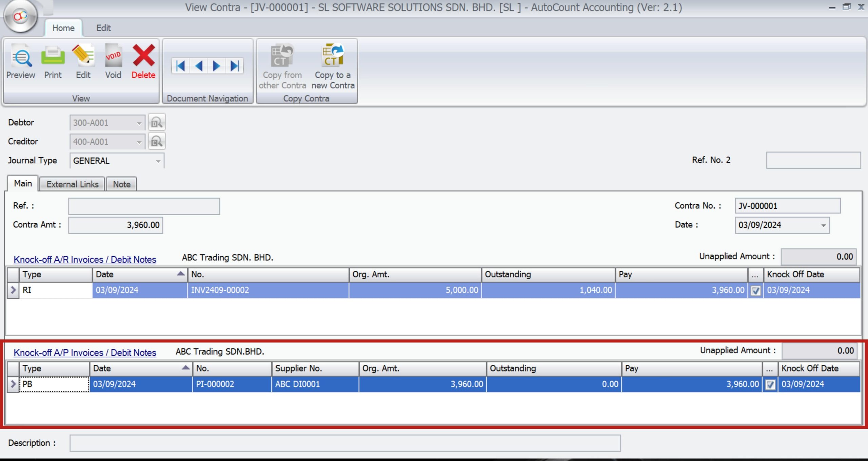Click Knock-off A/R Invoices / Debit Notes link
The image size is (868, 461).
click(x=84, y=259)
